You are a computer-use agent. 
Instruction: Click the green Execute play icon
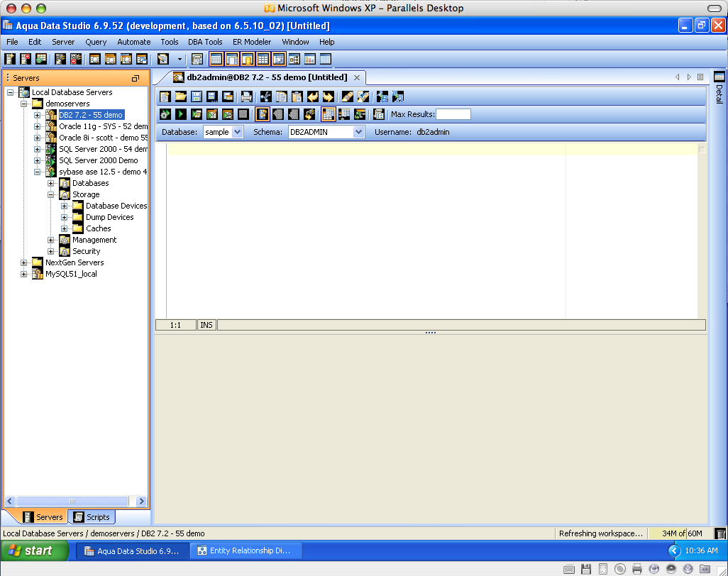181,114
